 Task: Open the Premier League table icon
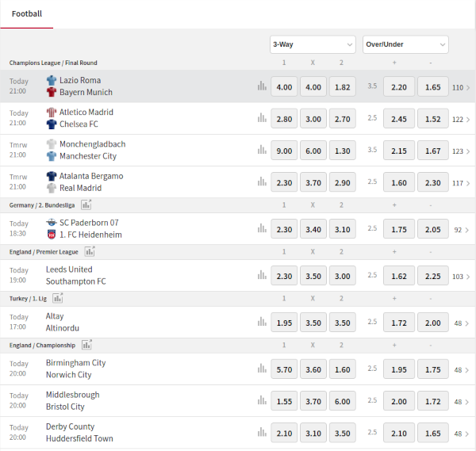90,252
